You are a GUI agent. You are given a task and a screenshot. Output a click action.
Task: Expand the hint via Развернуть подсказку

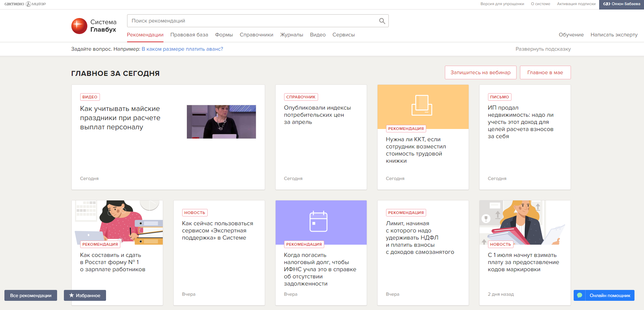click(x=543, y=49)
